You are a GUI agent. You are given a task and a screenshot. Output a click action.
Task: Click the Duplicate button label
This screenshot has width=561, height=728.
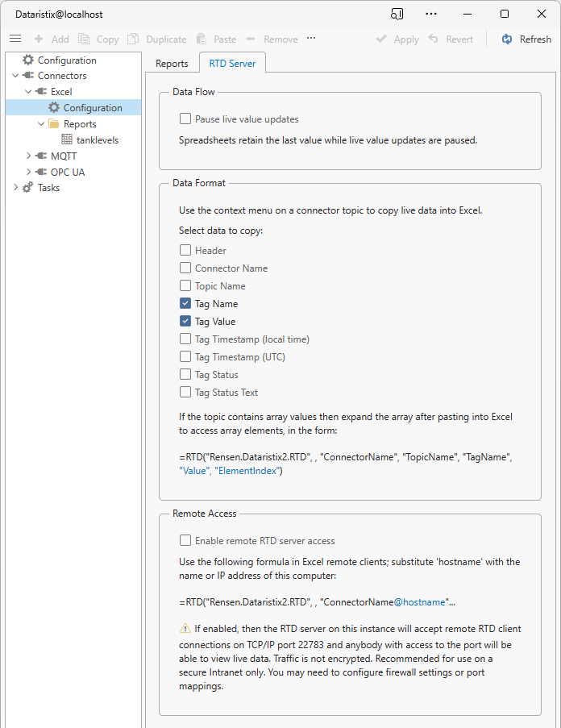click(x=166, y=40)
